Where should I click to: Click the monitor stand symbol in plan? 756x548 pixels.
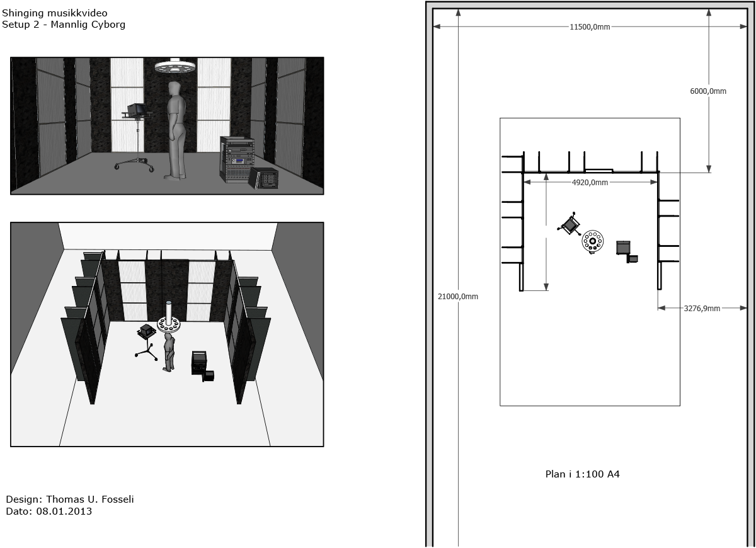[x=570, y=224]
